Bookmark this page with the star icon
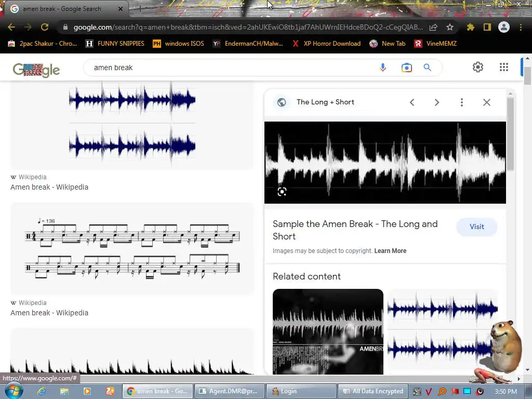The height and width of the screenshot is (399, 532). pos(450,27)
